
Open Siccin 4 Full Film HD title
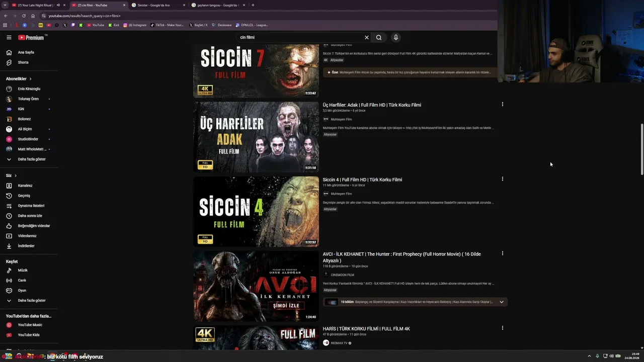pos(362,179)
